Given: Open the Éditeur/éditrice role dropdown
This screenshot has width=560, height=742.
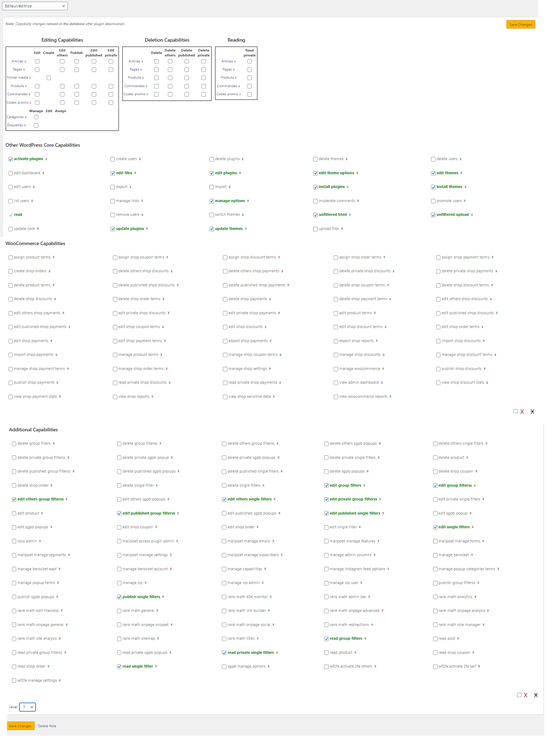Looking at the screenshot, I should 35,6.
